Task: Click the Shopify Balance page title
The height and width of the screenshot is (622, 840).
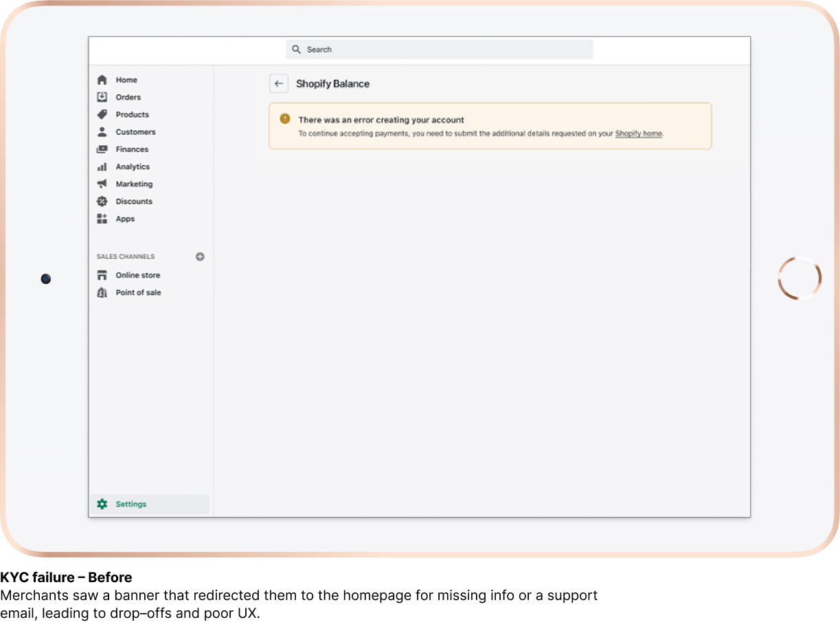Action: pyautogui.click(x=333, y=84)
